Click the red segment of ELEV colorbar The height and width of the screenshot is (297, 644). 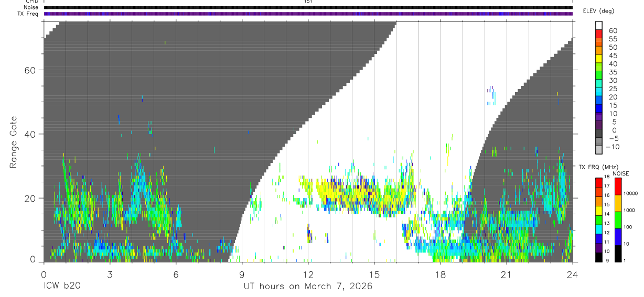click(x=599, y=35)
